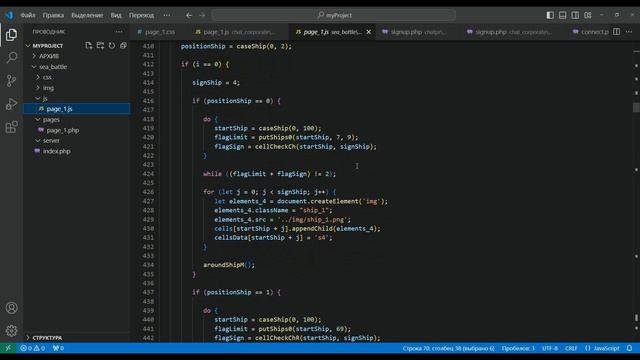Screen dimensions: 640x360
Task: Click line and column indicator in status bar
Action: click(x=448, y=348)
